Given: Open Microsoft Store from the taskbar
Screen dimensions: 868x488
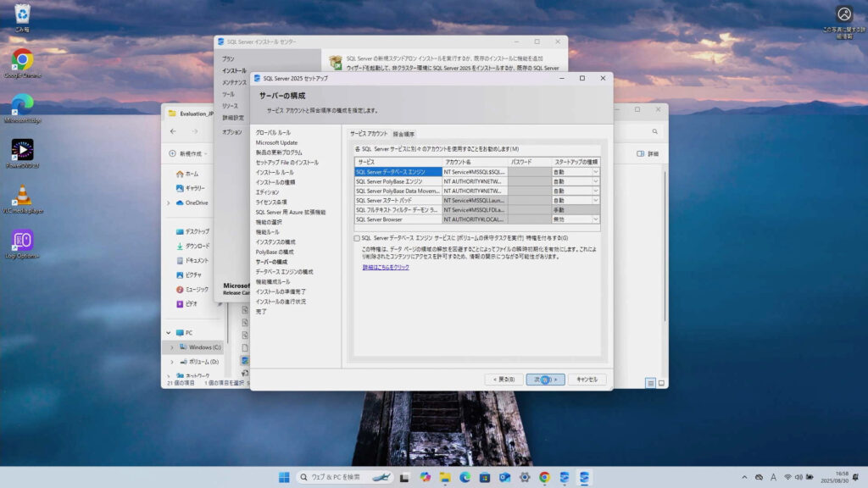Looking at the screenshot, I should 485,477.
